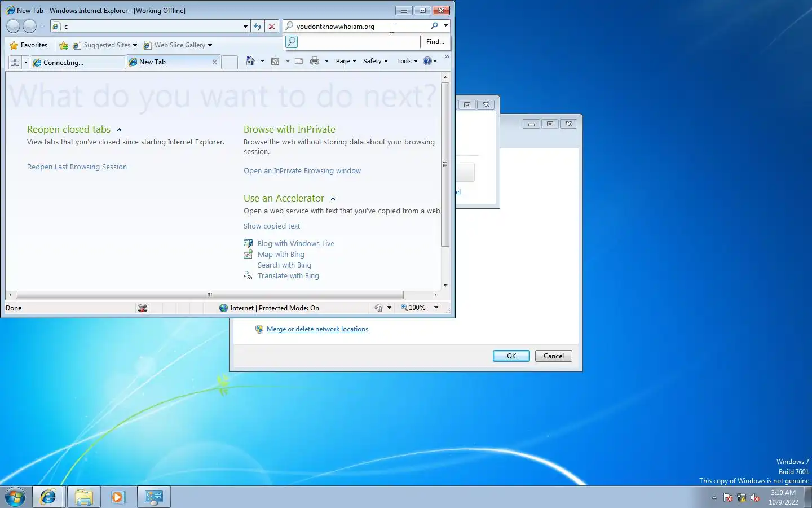Screen dimensions: 812x508
Task: Open the Windows Start button
Action: pos(15,497)
